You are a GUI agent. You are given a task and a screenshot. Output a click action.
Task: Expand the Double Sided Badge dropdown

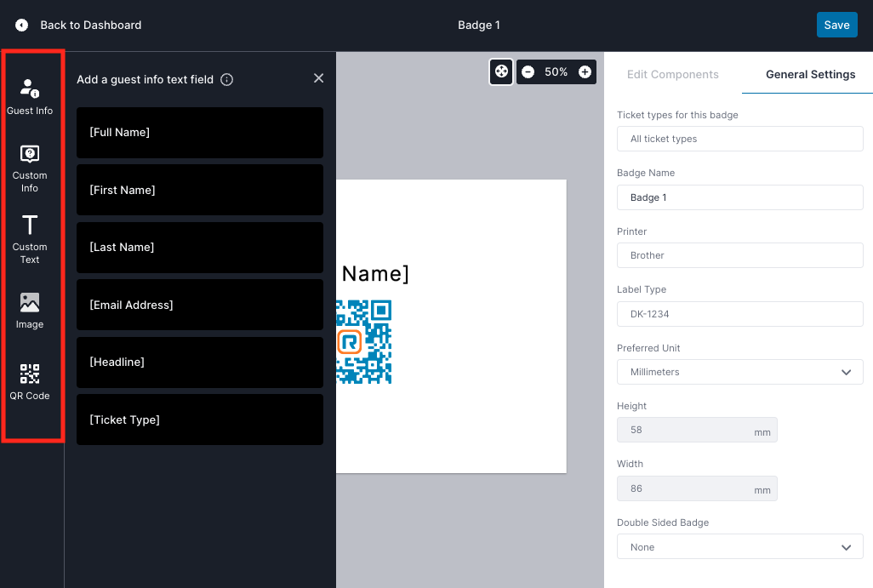coord(740,547)
